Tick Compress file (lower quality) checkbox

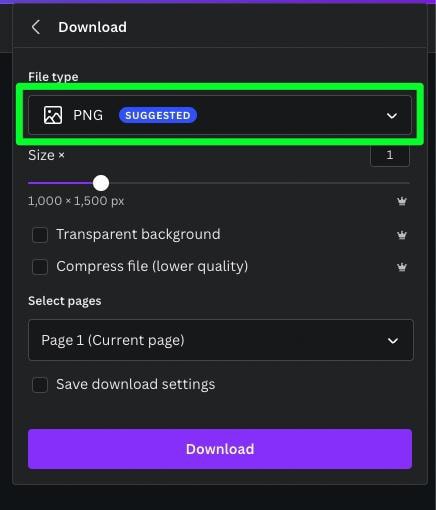40,267
